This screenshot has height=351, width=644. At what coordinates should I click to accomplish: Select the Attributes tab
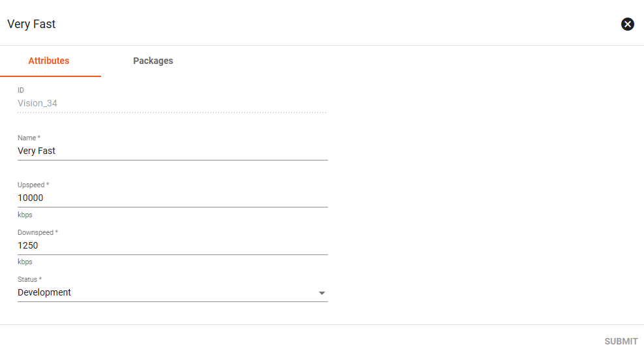point(49,61)
